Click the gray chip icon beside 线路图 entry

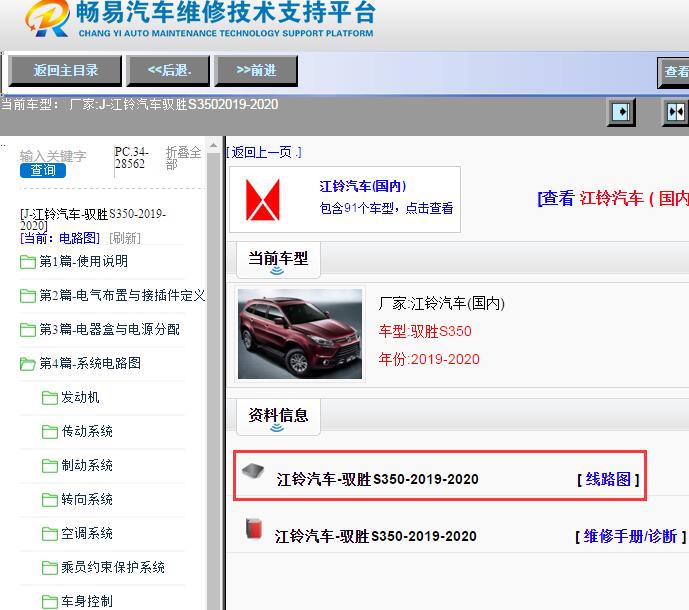click(x=254, y=471)
